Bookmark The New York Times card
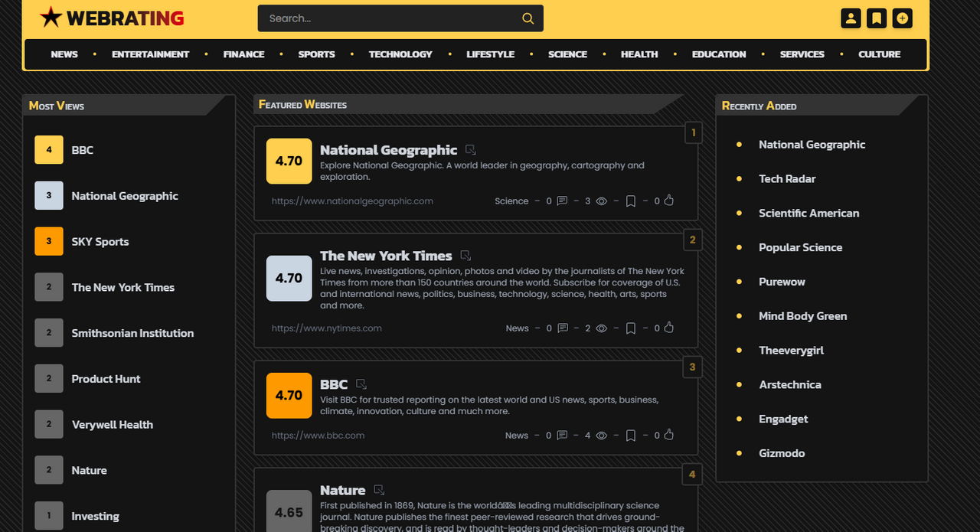Viewport: 980px width, 532px height. (631, 328)
